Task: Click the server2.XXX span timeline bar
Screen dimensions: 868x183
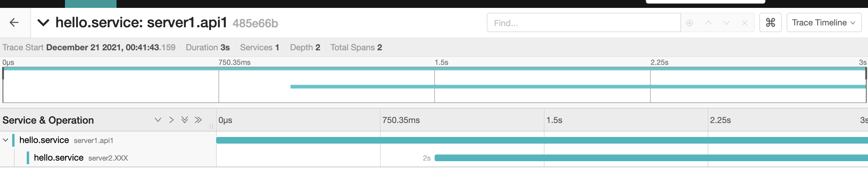Action: pos(651,158)
